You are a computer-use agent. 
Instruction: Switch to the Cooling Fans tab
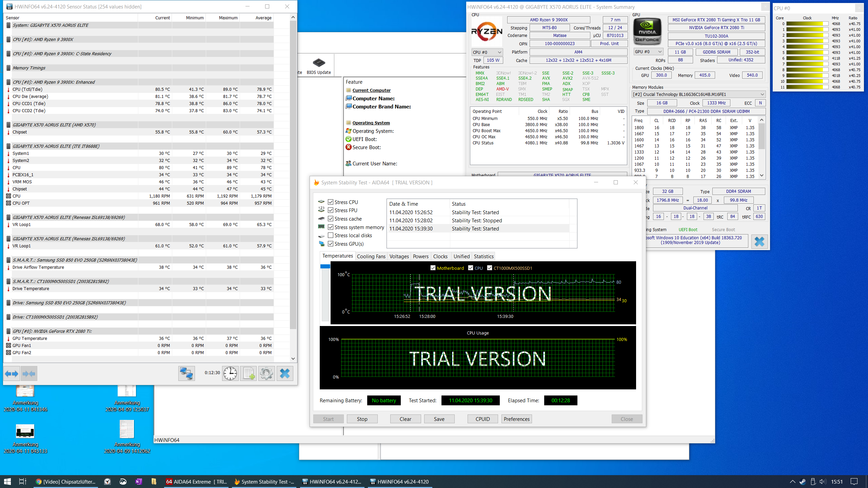371,257
